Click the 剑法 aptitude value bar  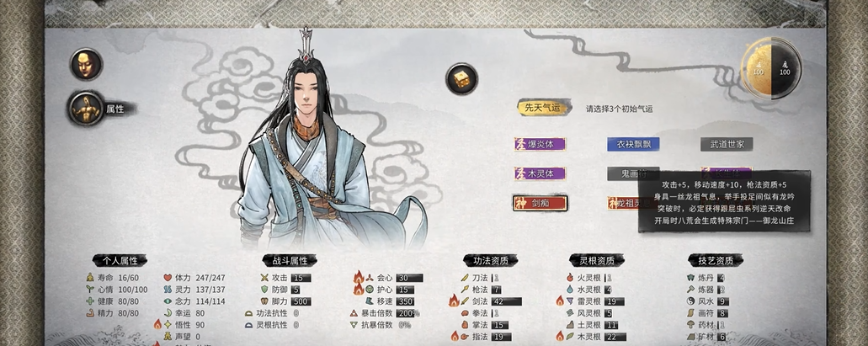[506, 301]
